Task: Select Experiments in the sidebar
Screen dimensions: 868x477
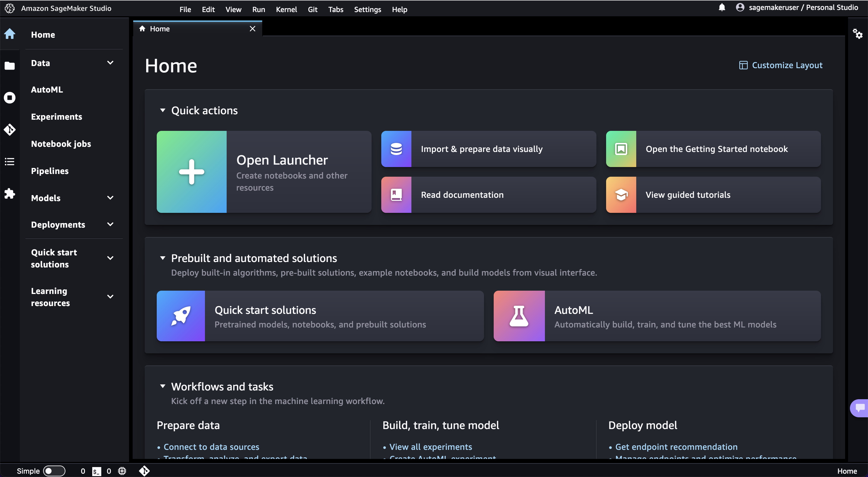Action: (x=56, y=116)
